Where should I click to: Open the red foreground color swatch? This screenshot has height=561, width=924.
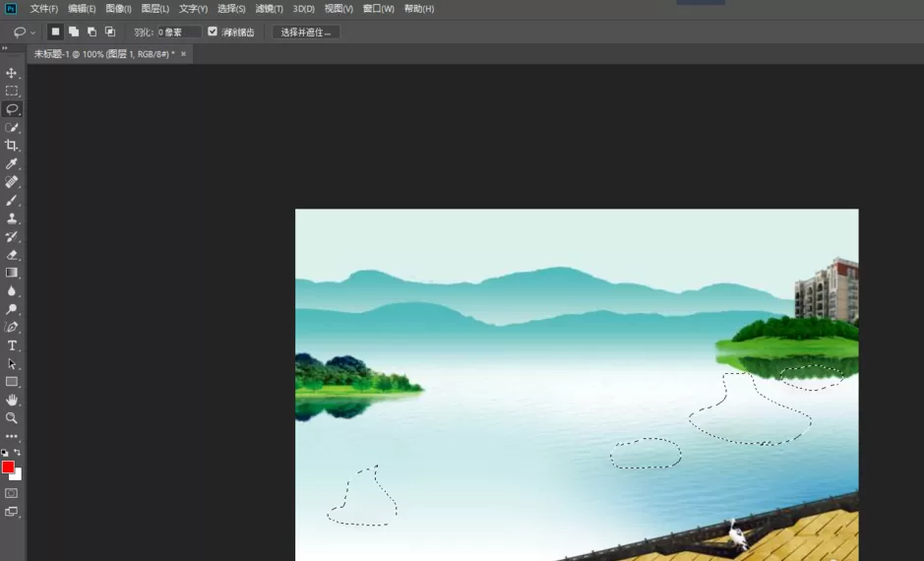(7, 467)
